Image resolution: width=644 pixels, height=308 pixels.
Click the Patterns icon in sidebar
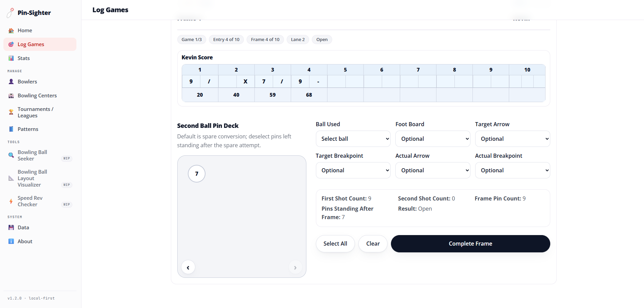point(11,129)
